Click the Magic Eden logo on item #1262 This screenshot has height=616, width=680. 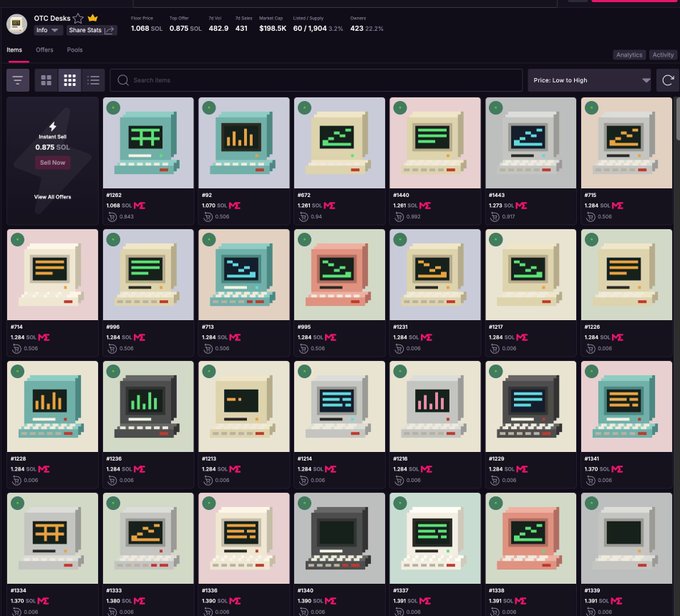pos(140,206)
